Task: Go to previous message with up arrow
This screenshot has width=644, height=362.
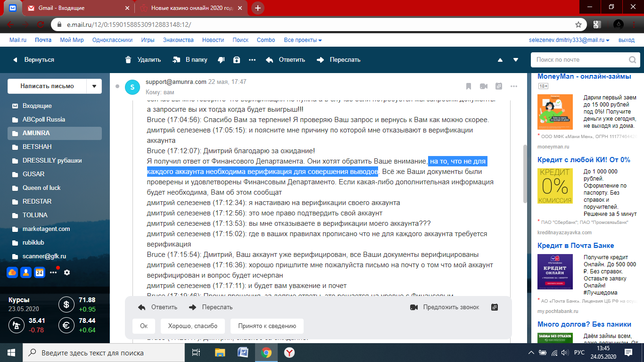Action: coord(500,60)
